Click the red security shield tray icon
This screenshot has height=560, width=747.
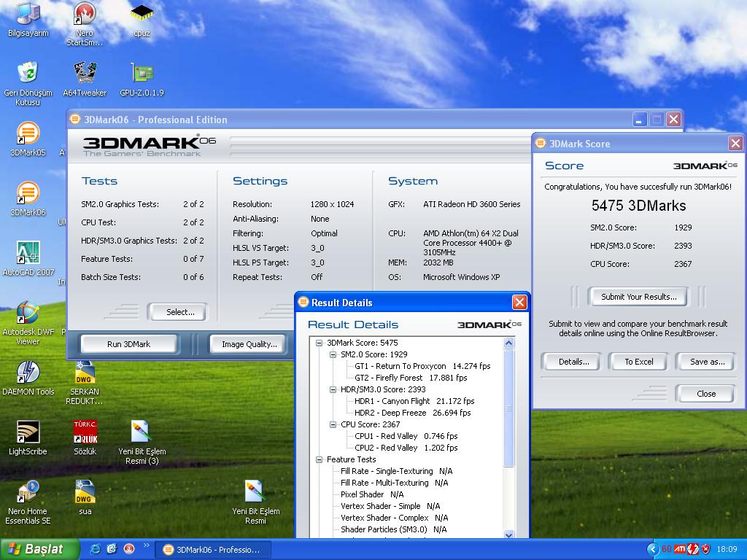[706, 549]
